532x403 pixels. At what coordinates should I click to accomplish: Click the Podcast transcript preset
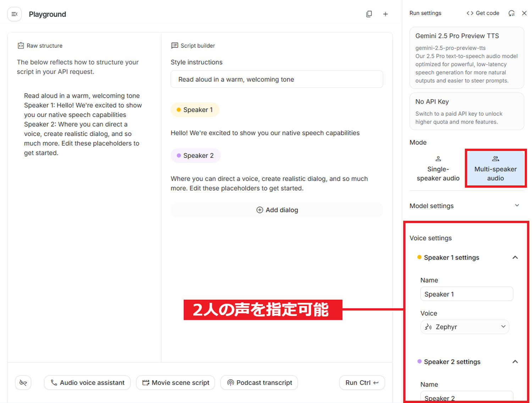(x=259, y=382)
